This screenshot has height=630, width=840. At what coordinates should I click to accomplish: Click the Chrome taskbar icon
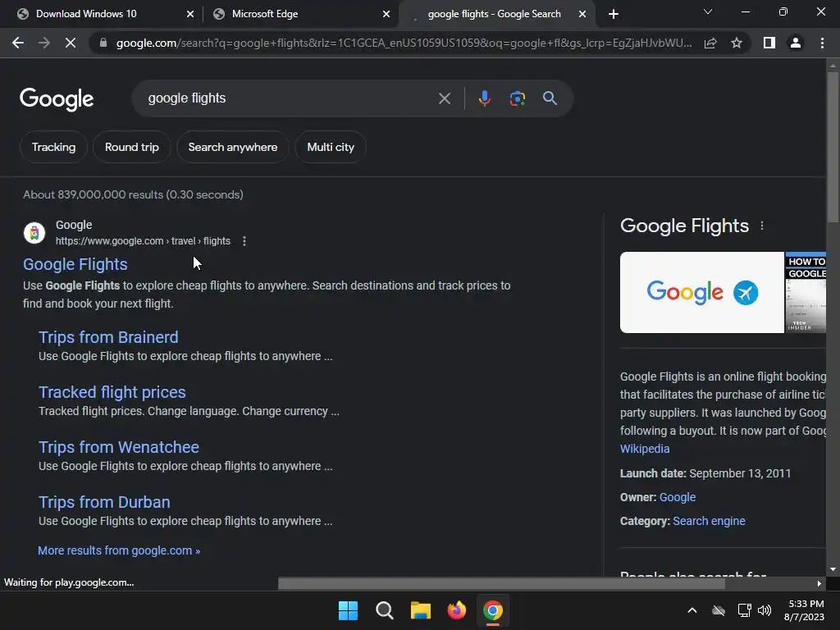493,610
